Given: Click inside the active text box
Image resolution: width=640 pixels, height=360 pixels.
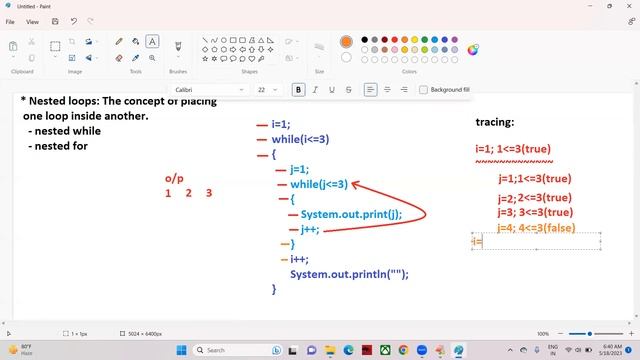Looking at the screenshot, I should (536, 241).
